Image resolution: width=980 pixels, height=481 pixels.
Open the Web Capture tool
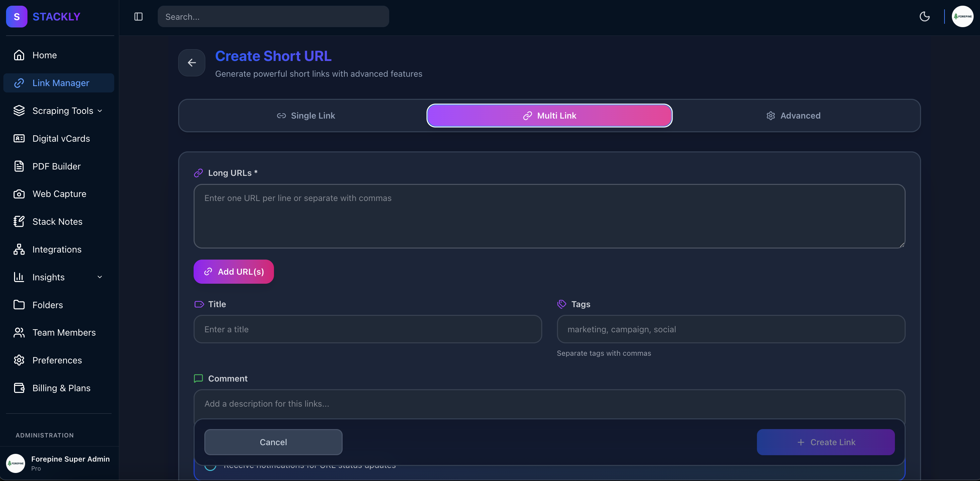[59, 194]
